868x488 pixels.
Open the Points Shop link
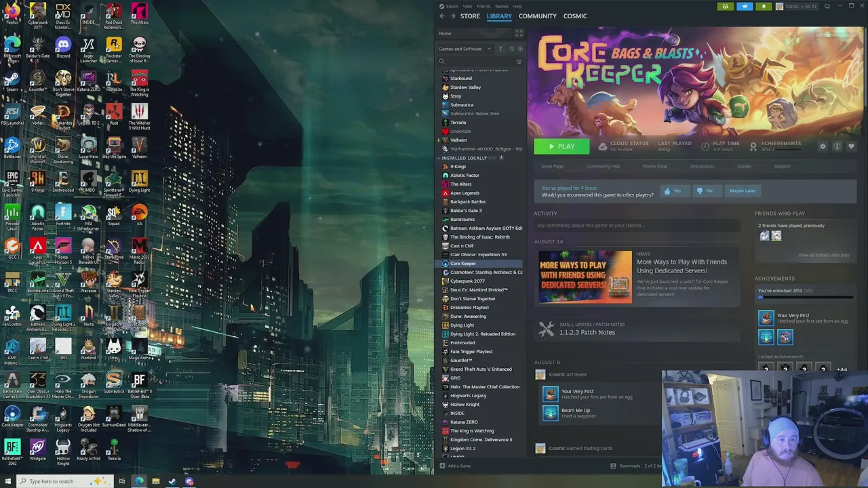click(655, 166)
